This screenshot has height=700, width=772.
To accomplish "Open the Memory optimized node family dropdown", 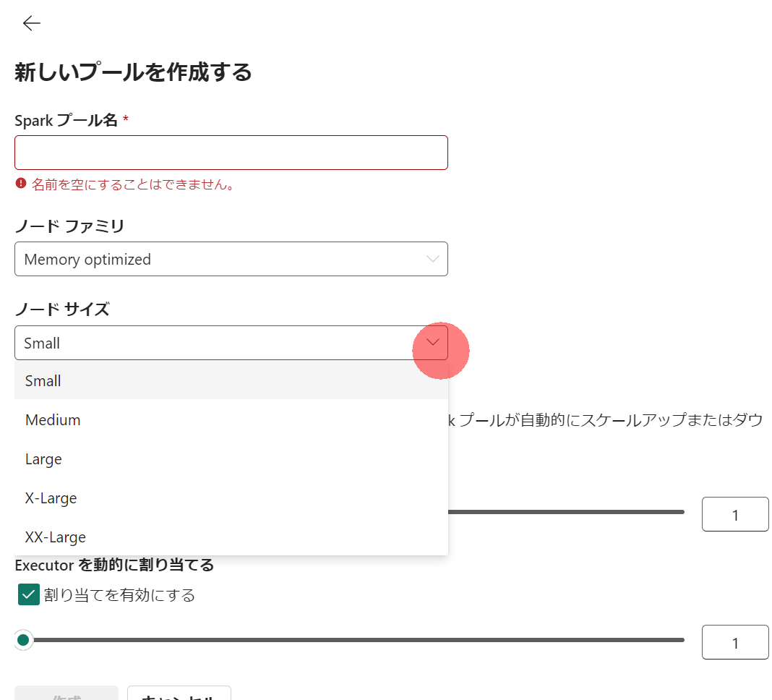I will tap(231, 259).
